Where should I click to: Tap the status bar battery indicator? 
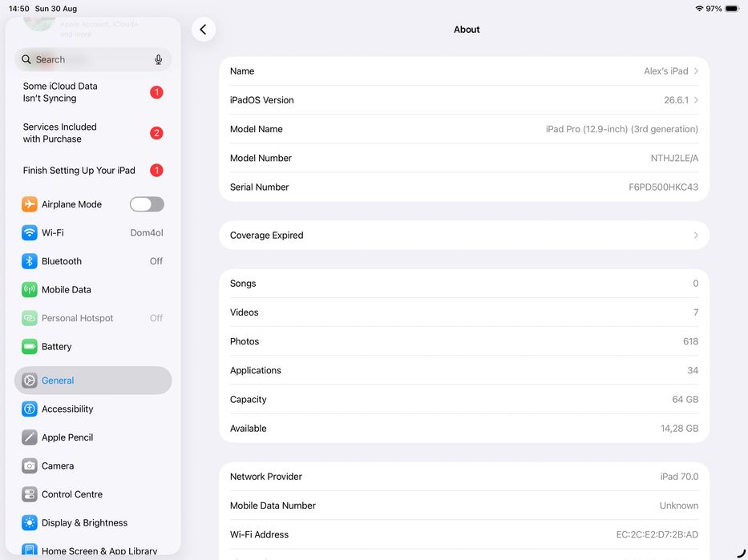pos(732,9)
